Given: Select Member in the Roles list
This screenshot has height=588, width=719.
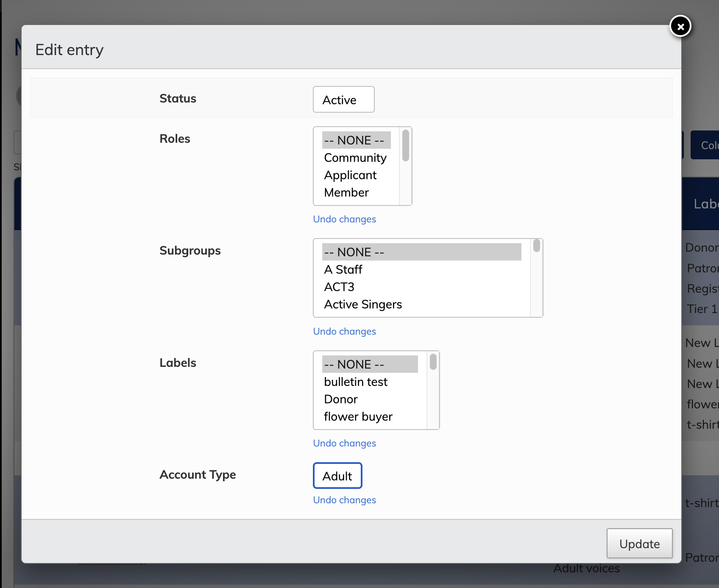Looking at the screenshot, I should coord(346,192).
